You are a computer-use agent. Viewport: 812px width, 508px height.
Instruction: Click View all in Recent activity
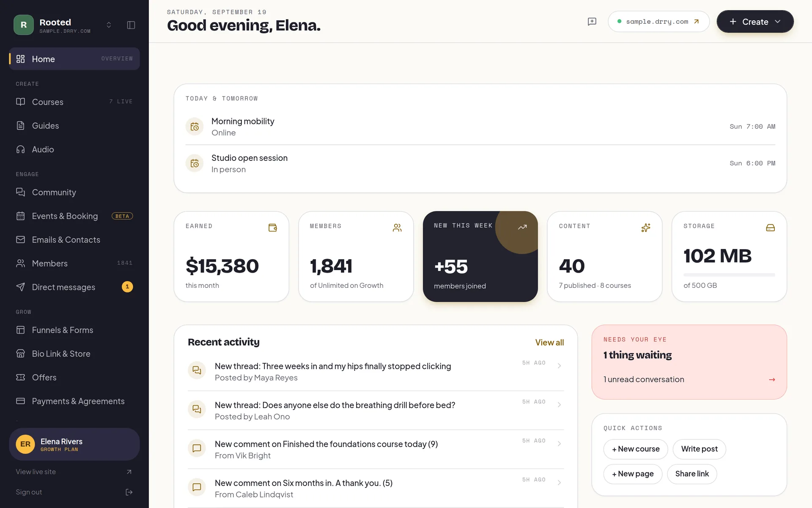tap(549, 342)
